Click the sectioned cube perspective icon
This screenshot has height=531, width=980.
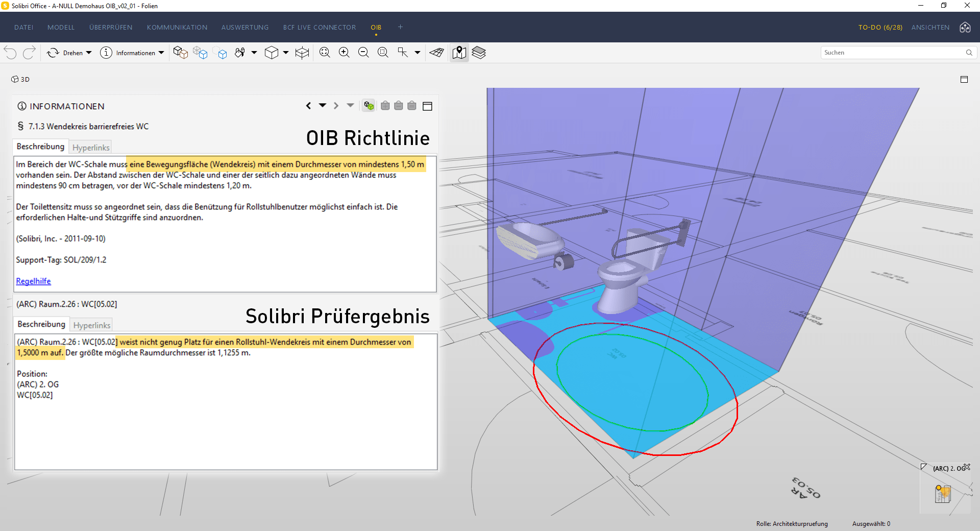pyautogui.click(x=302, y=53)
